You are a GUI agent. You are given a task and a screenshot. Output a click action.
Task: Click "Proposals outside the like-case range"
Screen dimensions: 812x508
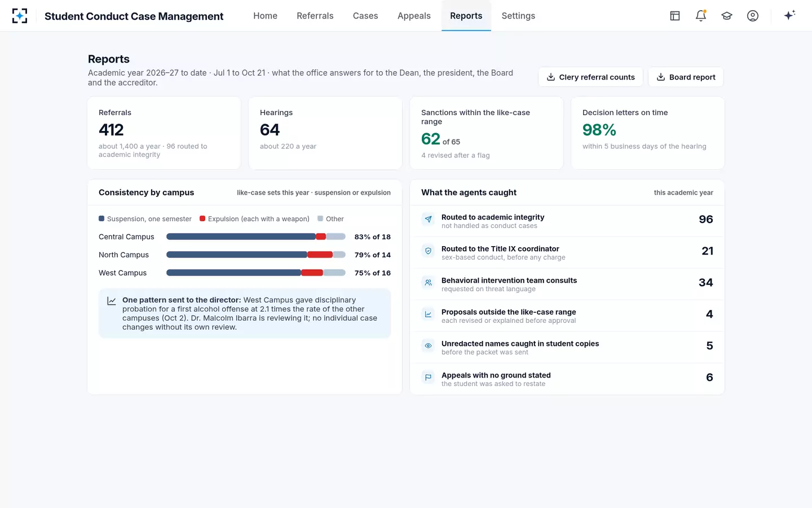click(x=509, y=312)
